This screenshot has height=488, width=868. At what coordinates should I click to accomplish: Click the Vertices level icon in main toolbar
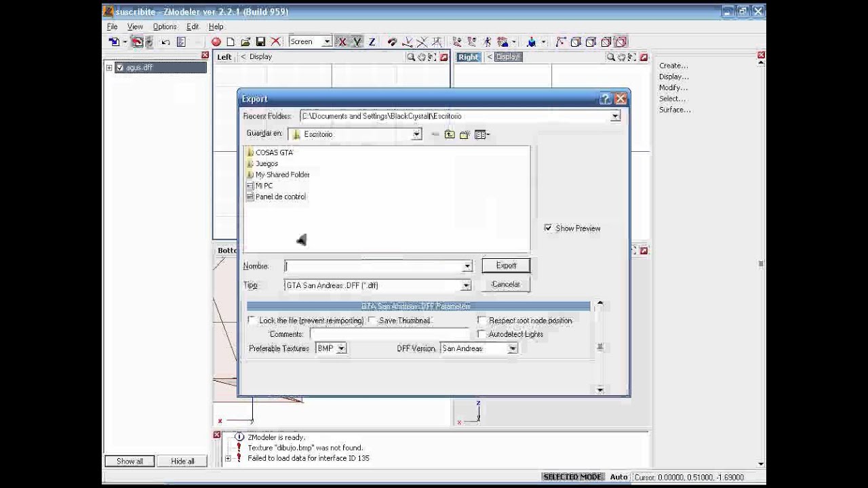[561, 42]
